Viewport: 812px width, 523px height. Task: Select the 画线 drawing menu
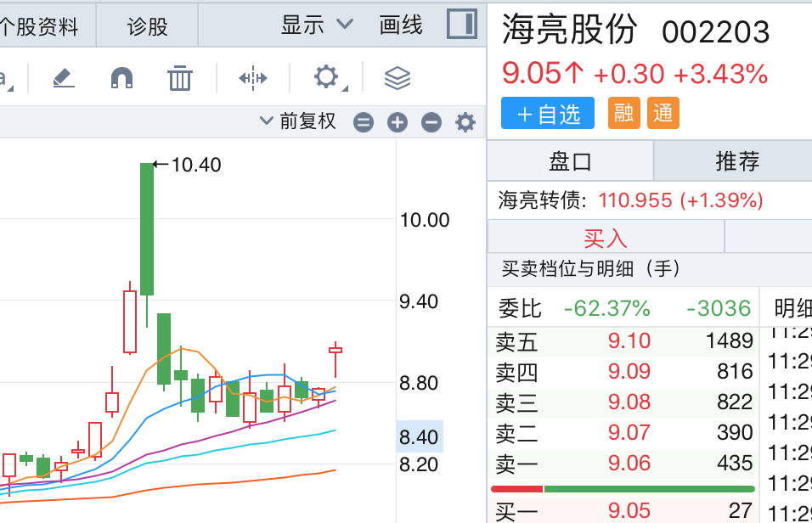tap(401, 25)
